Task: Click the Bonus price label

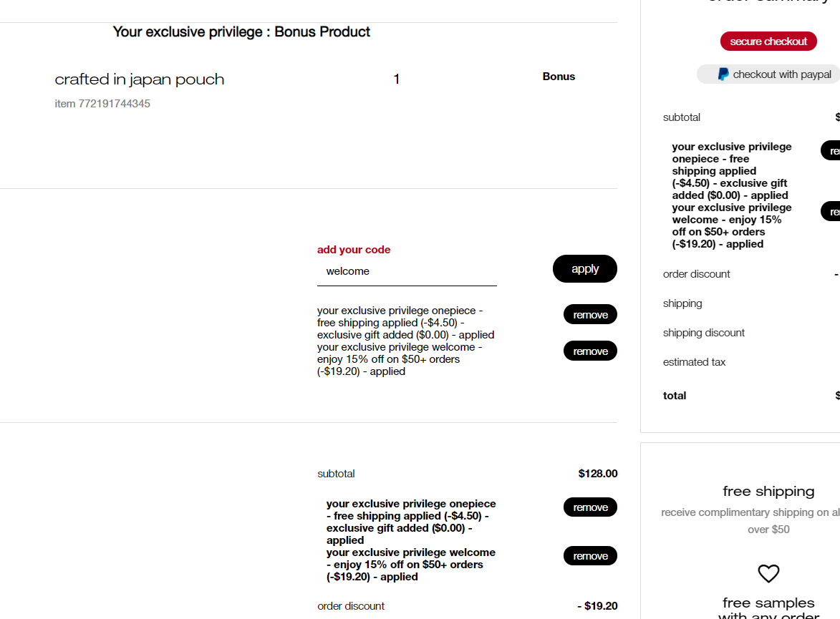Action: click(559, 77)
